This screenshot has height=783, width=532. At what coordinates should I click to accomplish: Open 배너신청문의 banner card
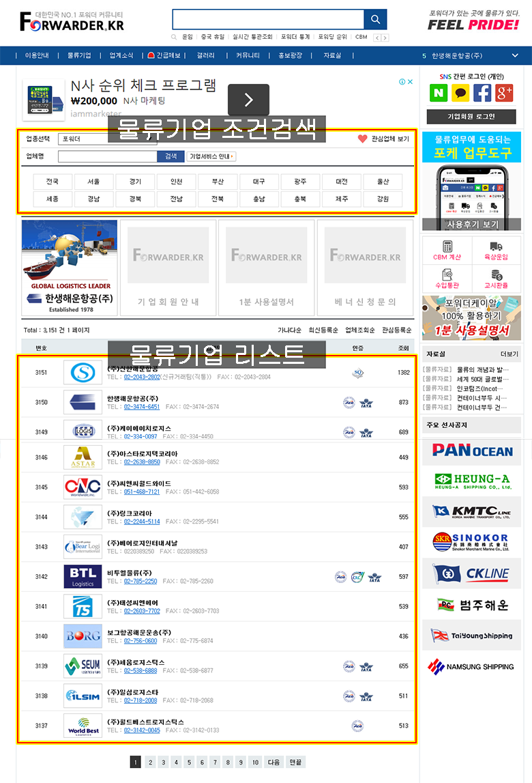pos(366,268)
